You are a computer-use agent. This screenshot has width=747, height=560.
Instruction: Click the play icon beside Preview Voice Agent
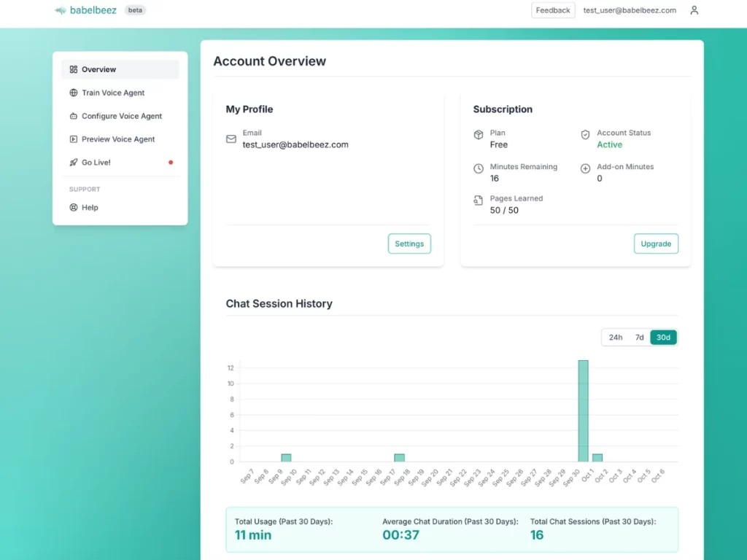[74, 139]
